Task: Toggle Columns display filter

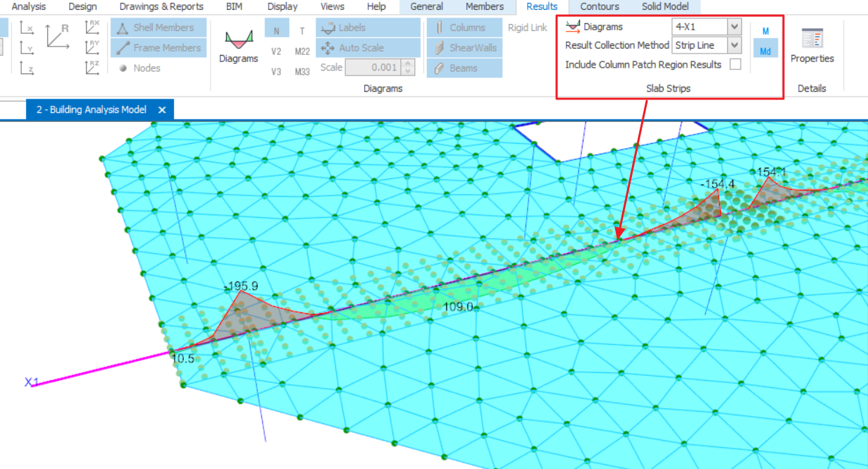Action: coord(464,28)
